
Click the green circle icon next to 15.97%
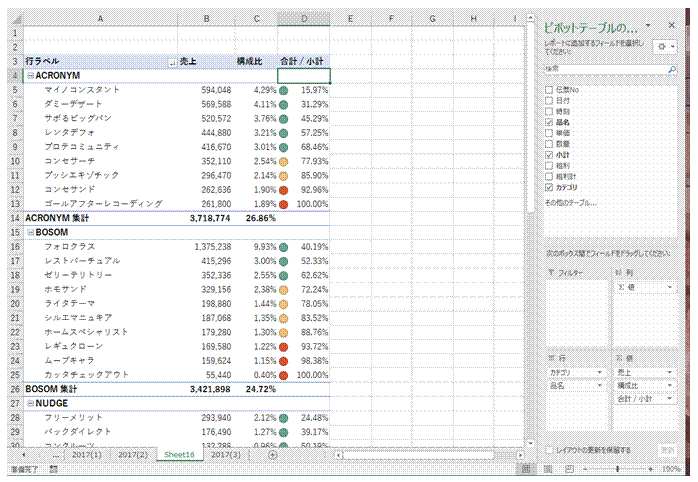coord(283,90)
